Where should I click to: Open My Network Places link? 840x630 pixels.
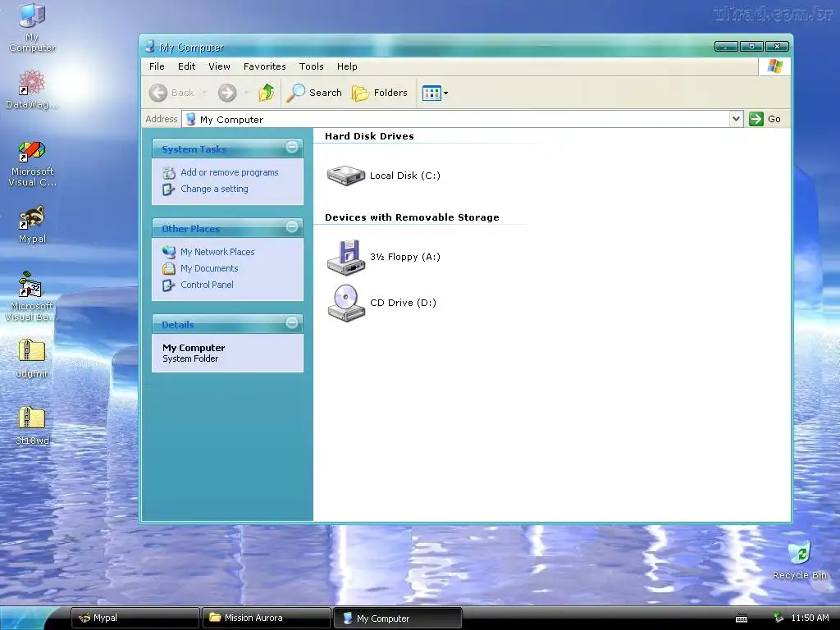[217, 252]
